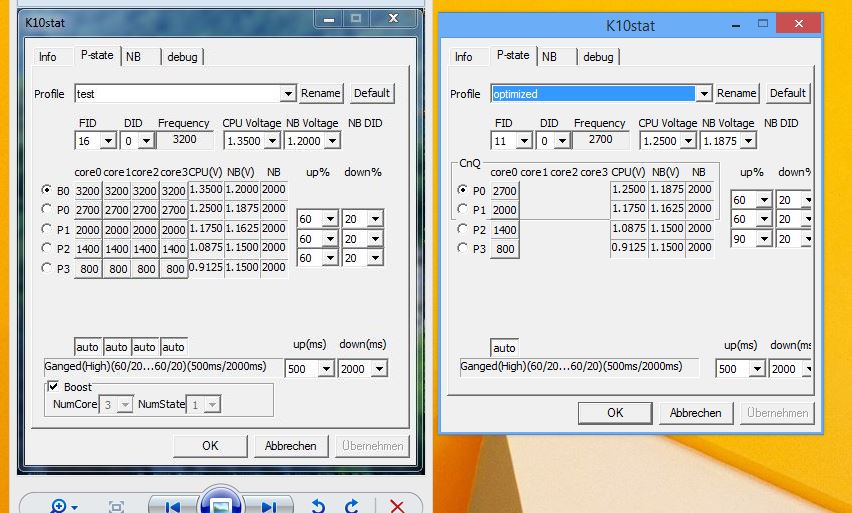Screen dimensions: 852x513
Task: Select P0 radio button in right K10stat window
Action: pos(462,190)
